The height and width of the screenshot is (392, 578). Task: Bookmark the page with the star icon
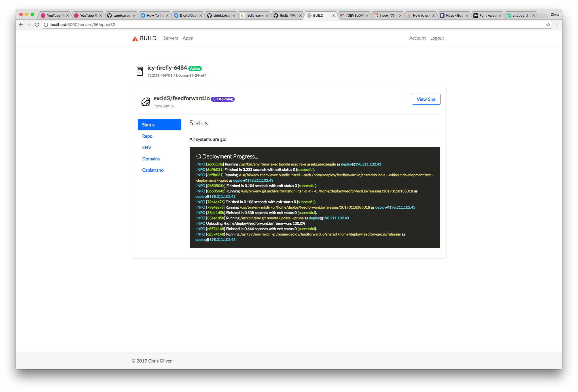(548, 25)
